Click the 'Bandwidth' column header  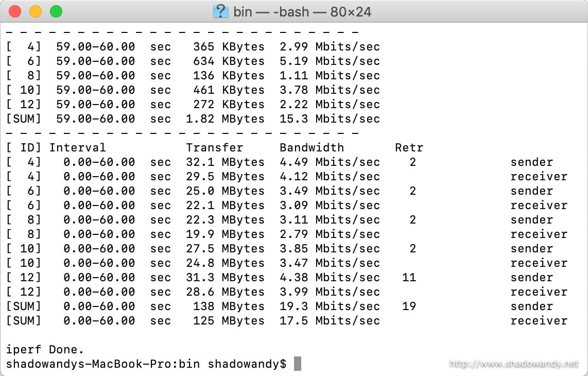312,147
